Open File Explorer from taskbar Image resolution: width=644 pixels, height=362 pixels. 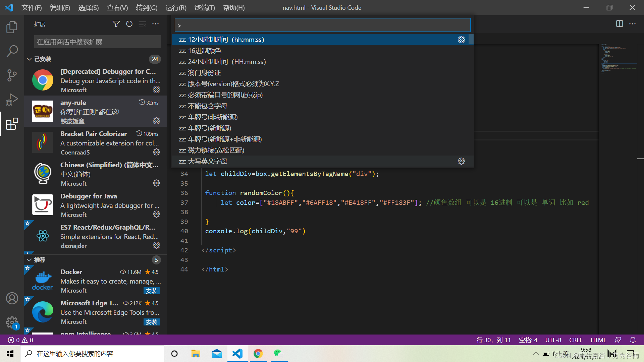coord(196,354)
